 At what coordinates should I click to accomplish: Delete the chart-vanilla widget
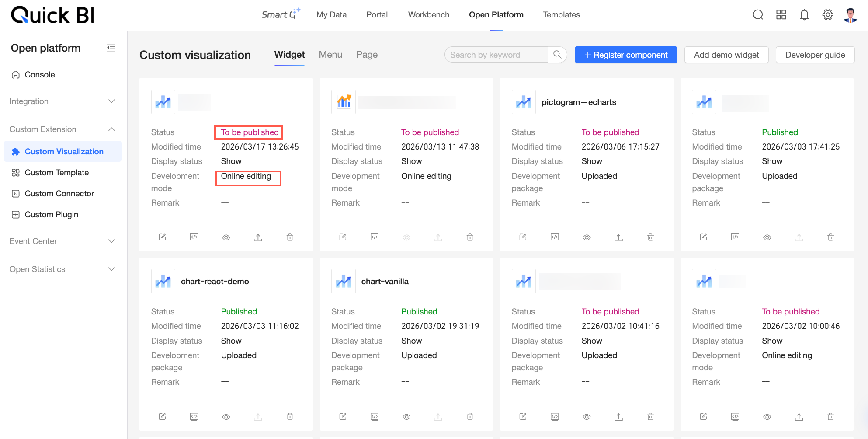tap(470, 416)
